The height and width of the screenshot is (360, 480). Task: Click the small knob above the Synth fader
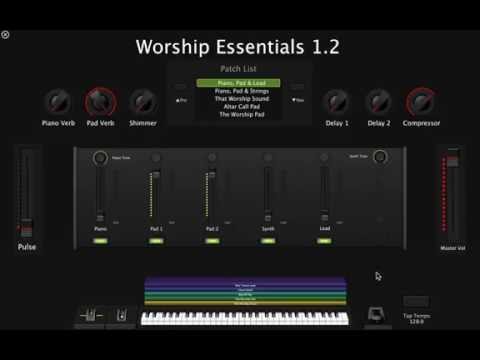coord(268,157)
